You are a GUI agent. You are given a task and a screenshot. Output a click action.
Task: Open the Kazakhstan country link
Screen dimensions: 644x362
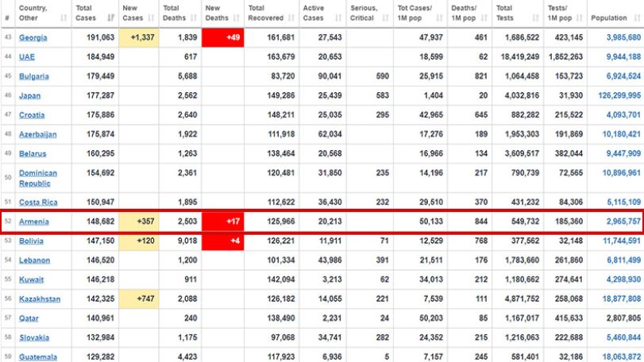40,298
